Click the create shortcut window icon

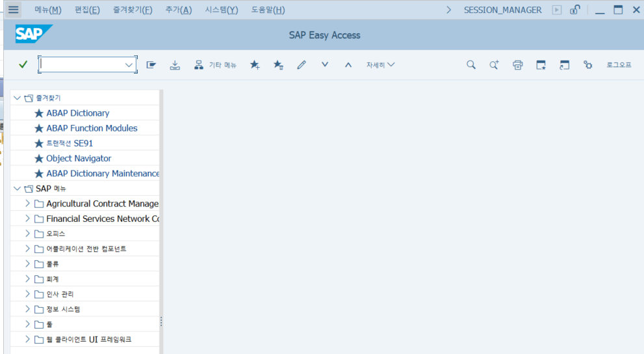[x=564, y=64]
